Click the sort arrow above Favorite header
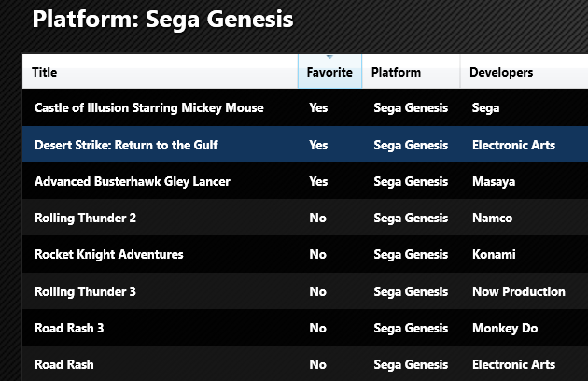Image resolution: width=588 pixels, height=381 pixels. tap(329, 57)
